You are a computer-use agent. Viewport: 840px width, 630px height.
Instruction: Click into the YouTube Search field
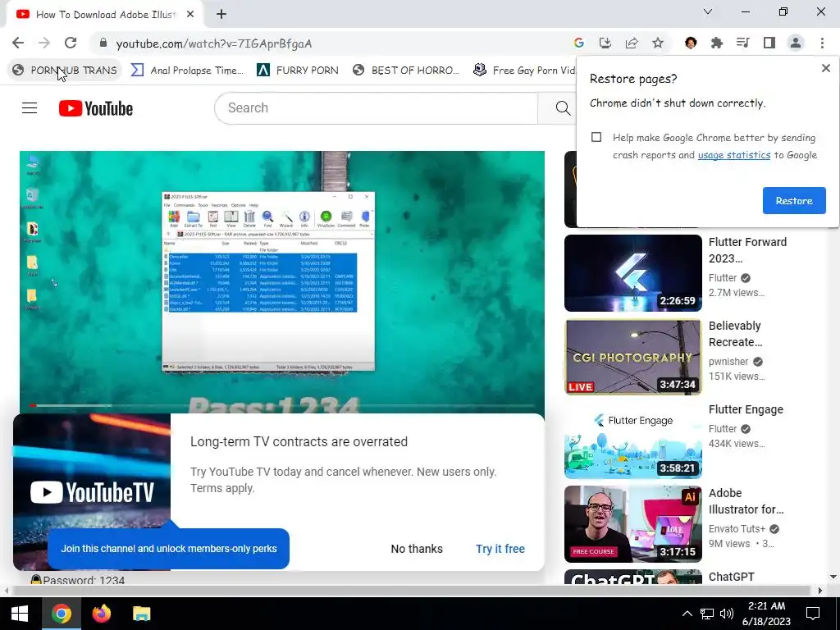[376, 107]
